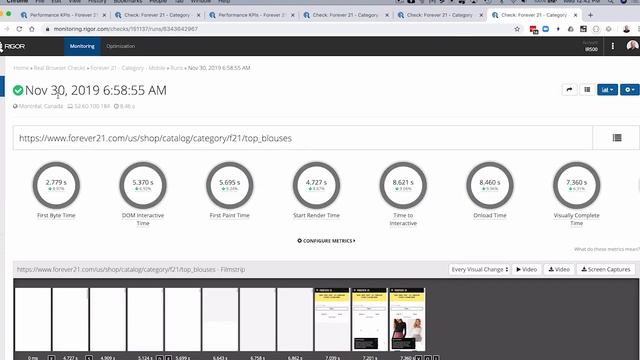
Task: Click the Runs breadcrumb link
Action: [x=176, y=68]
